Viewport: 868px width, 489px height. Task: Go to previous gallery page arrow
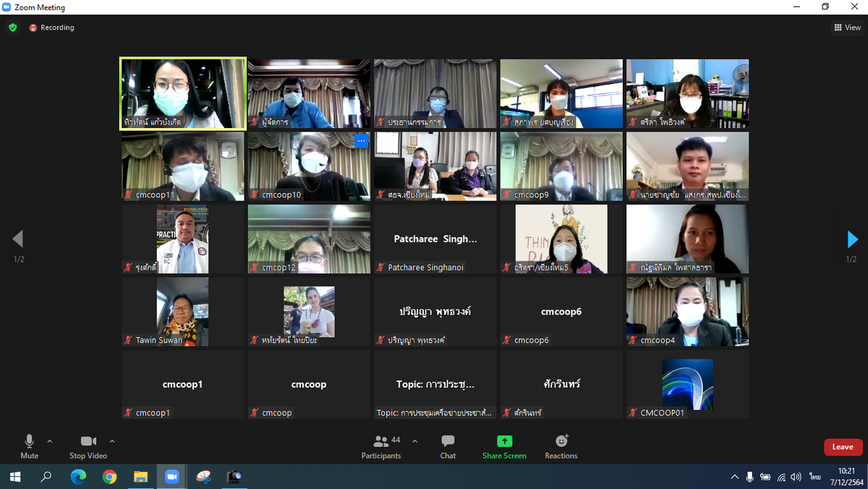(x=18, y=239)
